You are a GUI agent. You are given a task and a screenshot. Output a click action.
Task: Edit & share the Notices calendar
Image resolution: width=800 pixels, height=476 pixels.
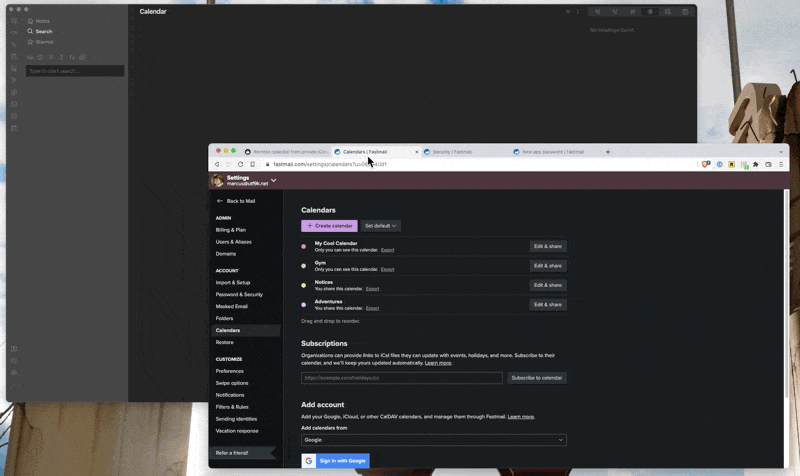548,285
